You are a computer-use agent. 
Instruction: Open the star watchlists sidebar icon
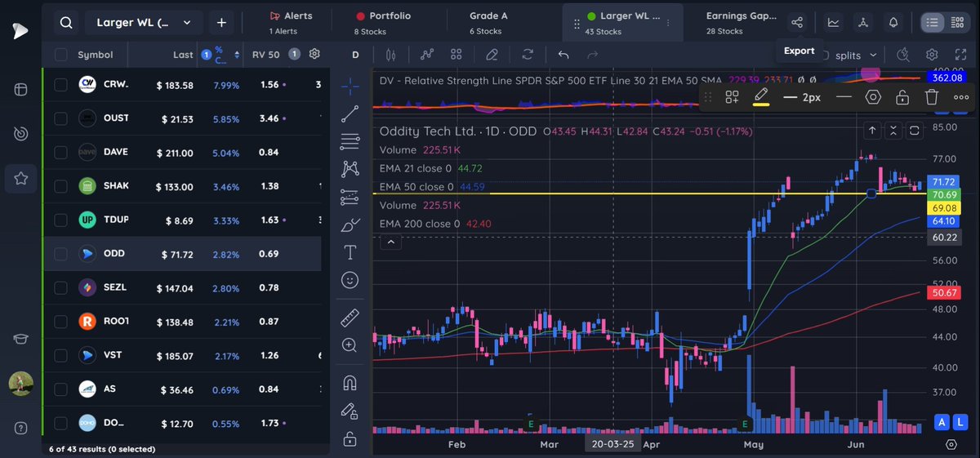tap(20, 178)
